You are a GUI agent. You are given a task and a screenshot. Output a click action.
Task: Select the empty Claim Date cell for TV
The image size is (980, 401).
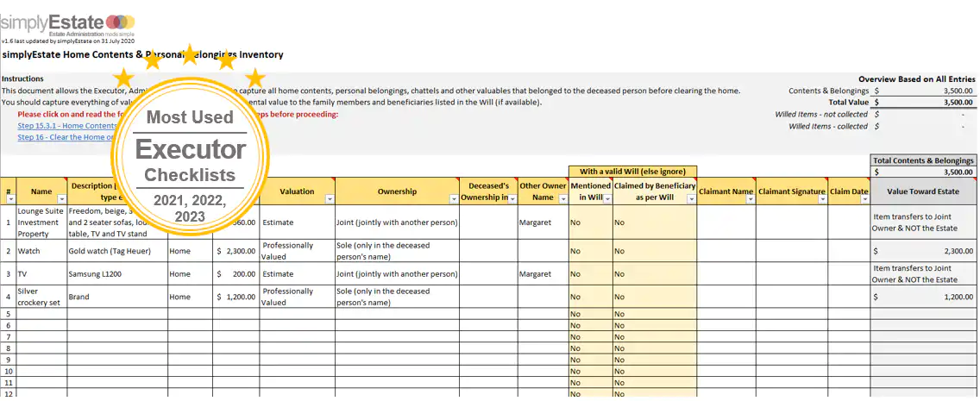tap(849, 273)
